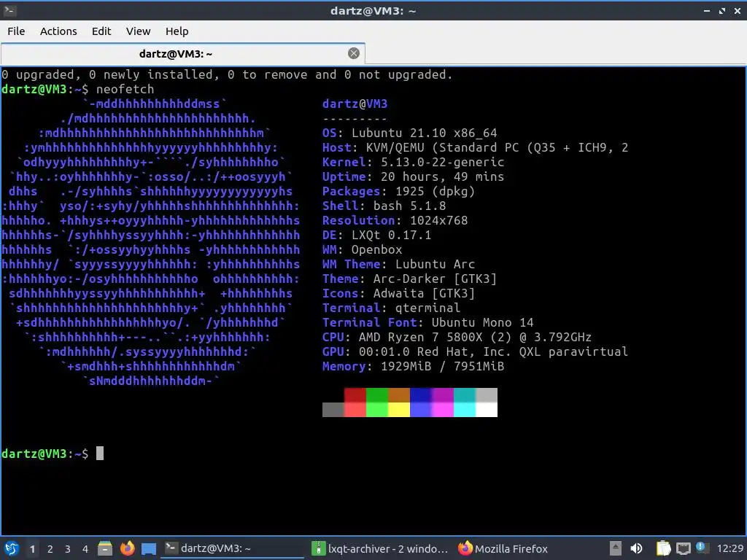The width and height of the screenshot is (747, 560).
Task: Open the View menu
Action: (138, 31)
